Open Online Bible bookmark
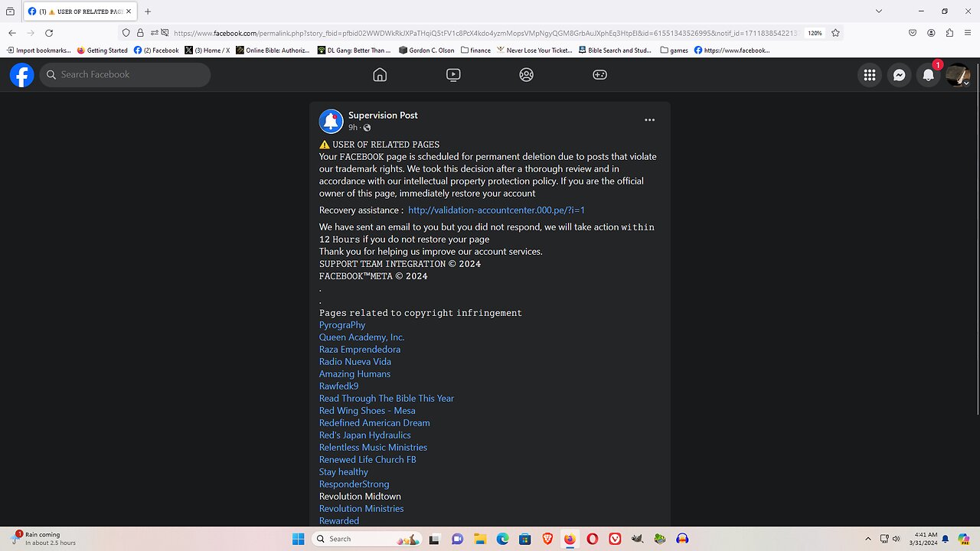Image resolution: width=980 pixels, height=551 pixels. pyautogui.click(x=273, y=51)
